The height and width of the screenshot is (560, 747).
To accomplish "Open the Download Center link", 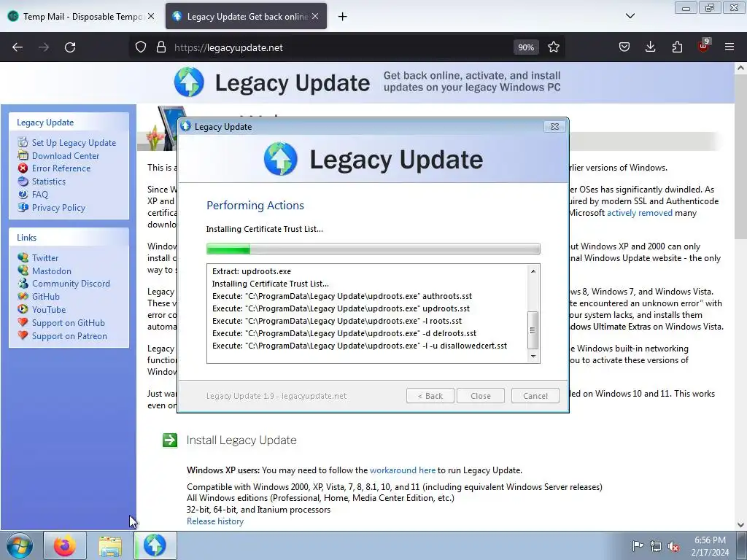I will coord(65,156).
